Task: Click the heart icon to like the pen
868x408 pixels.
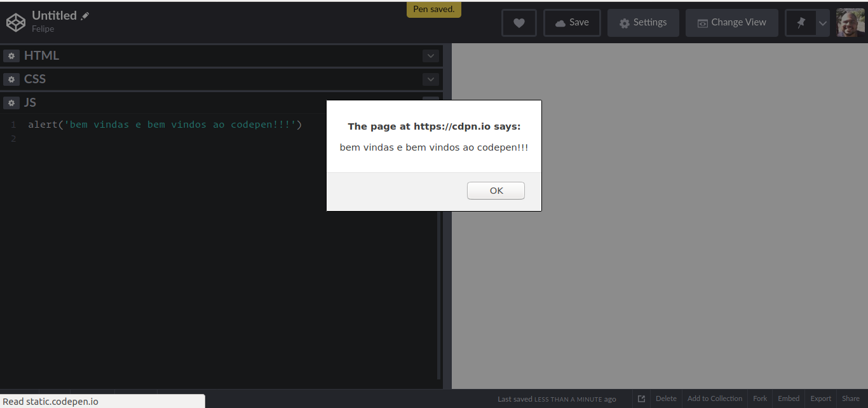Action: click(x=519, y=22)
